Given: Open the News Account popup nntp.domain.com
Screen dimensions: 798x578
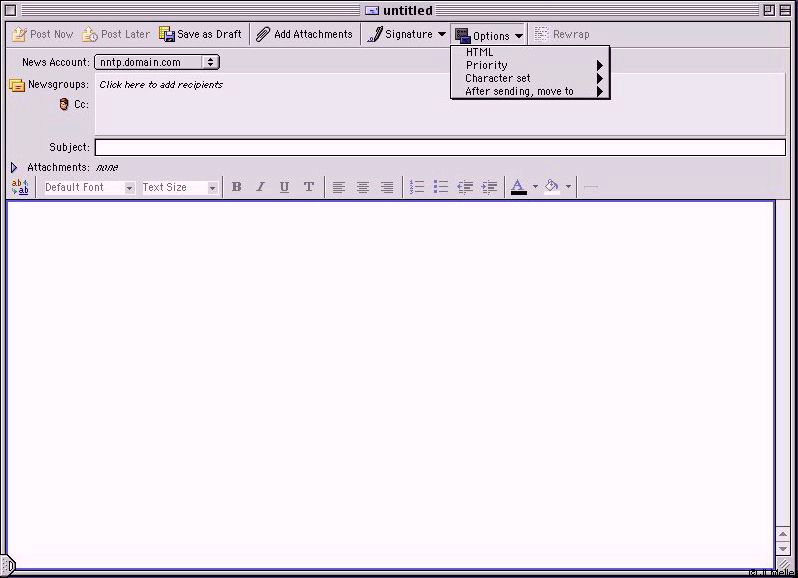Looking at the screenshot, I should [157, 62].
